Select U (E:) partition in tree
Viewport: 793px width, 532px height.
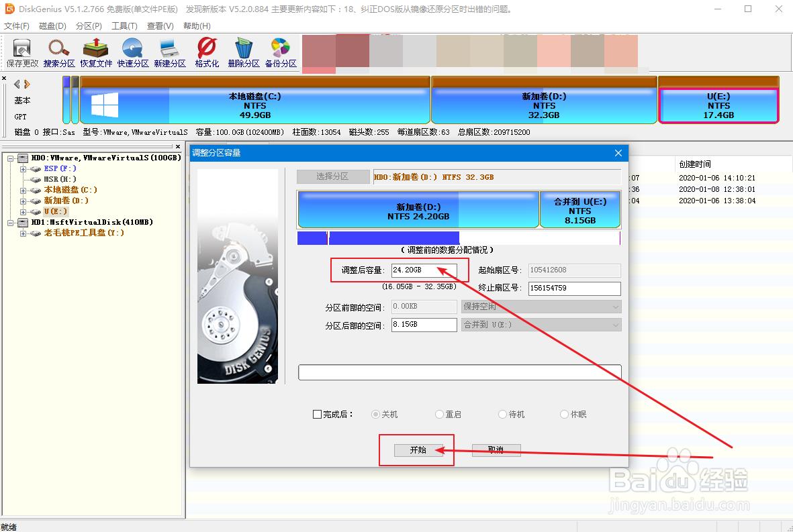pyautogui.click(x=55, y=211)
